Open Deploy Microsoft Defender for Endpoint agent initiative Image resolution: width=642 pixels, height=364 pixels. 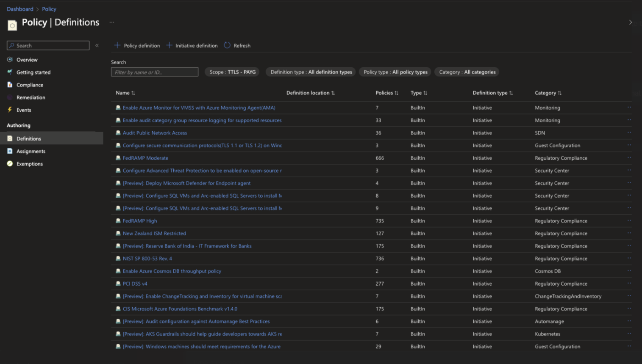click(x=186, y=183)
